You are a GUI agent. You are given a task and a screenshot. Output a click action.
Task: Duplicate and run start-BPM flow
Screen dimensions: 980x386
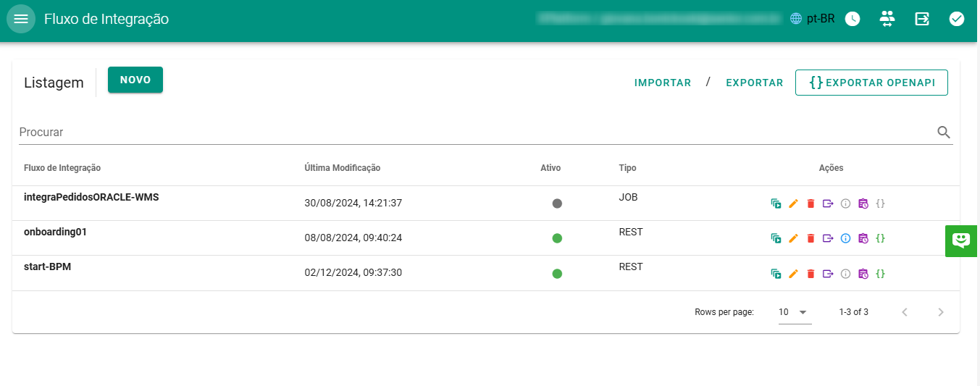776,274
